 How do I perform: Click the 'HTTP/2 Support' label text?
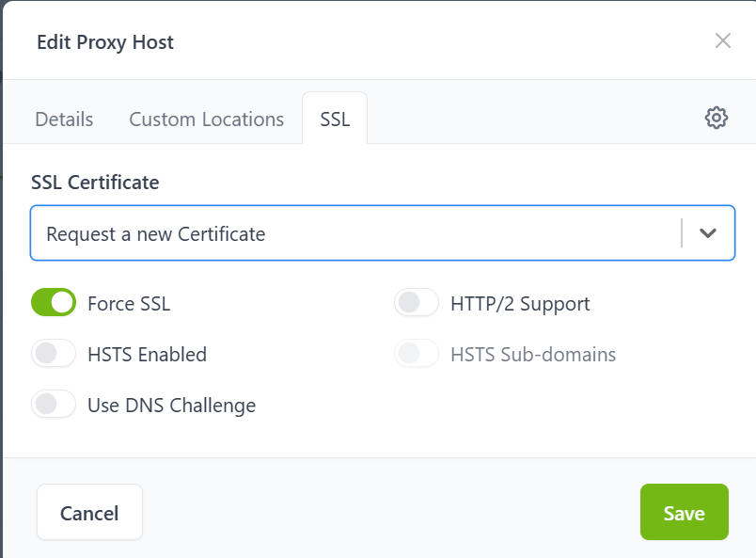[x=520, y=304]
